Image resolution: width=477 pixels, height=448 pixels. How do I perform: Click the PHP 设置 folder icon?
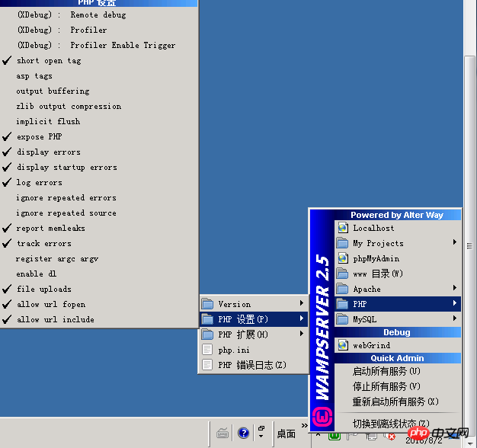[207, 319]
